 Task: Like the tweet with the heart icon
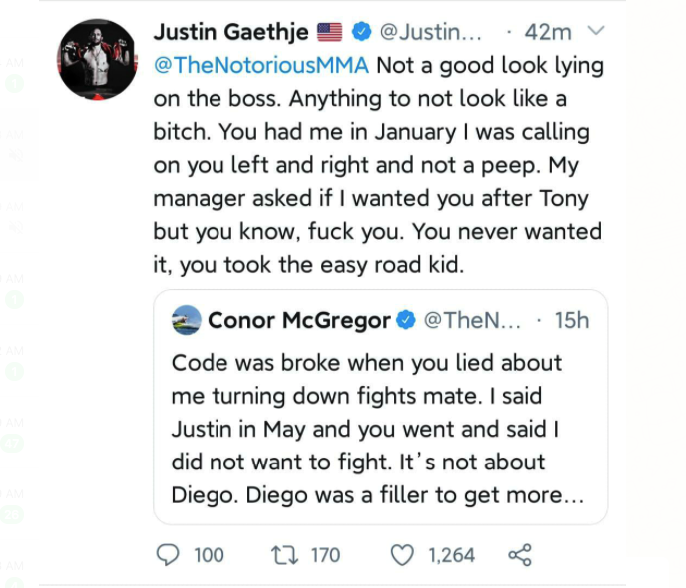(402, 554)
